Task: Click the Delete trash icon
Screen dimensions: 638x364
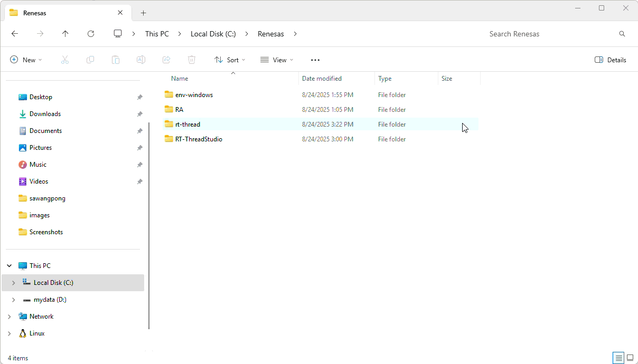Action: 192,60
